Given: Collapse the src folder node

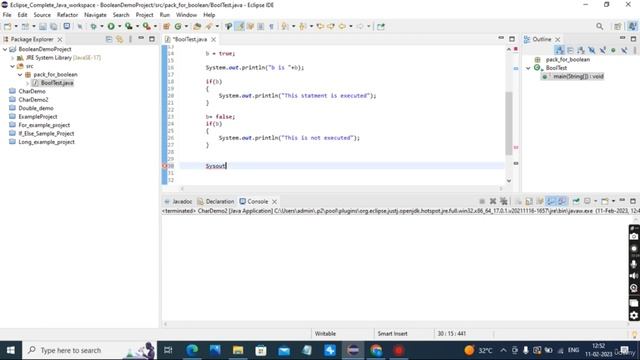Looking at the screenshot, I should (x=13, y=66).
